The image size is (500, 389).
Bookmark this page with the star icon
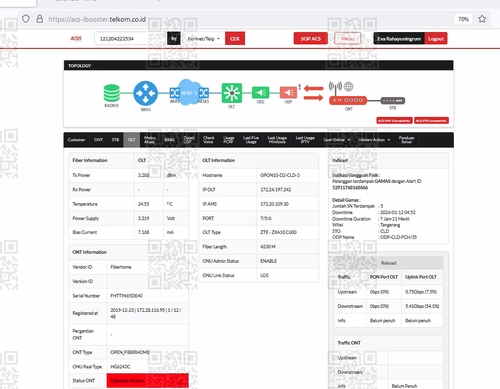coord(482,19)
